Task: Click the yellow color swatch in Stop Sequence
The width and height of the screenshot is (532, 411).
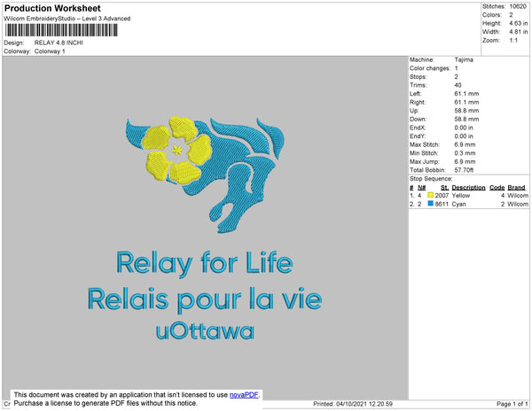Action: coord(431,195)
